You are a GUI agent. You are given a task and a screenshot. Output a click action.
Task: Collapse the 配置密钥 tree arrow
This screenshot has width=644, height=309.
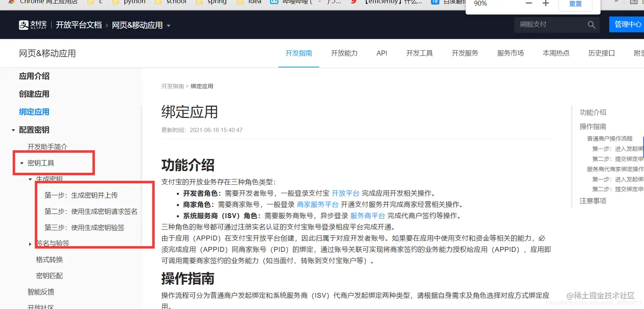click(13, 130)
